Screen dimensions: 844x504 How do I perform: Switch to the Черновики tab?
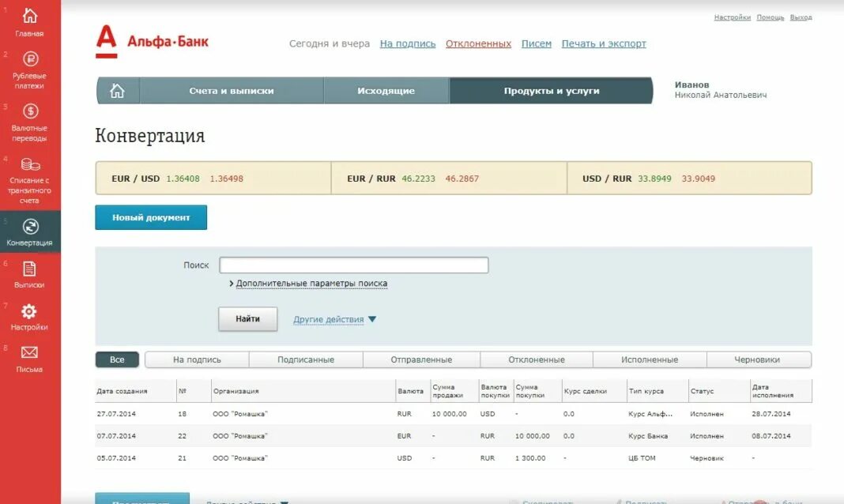757,359
